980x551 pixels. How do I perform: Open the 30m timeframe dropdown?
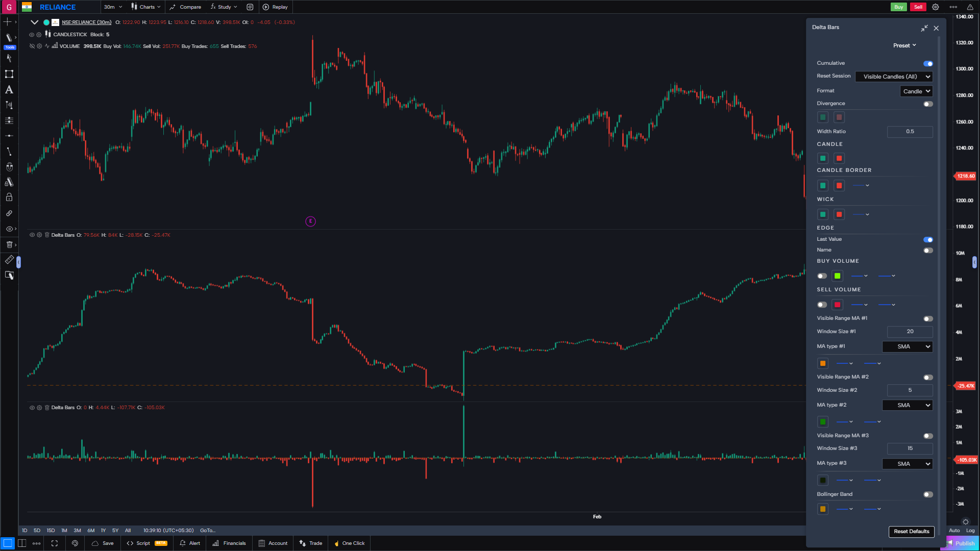pos(112,7)
